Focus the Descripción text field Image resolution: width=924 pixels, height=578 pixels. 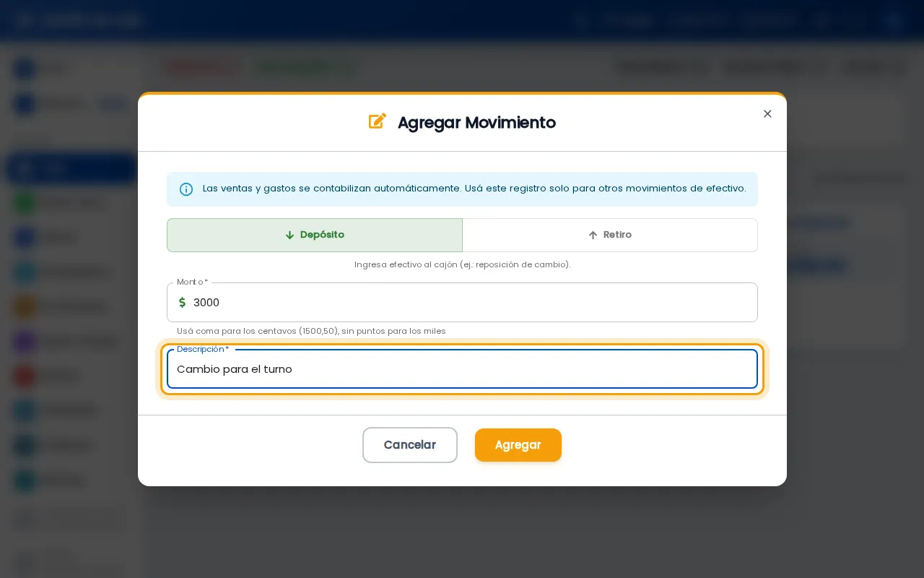pyautogui.click(x=462, y=369)
